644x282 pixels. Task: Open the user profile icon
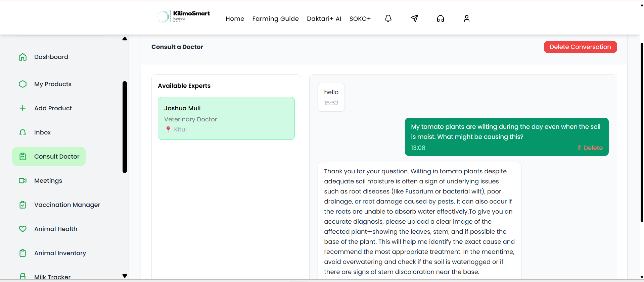[x=466, y=18]
